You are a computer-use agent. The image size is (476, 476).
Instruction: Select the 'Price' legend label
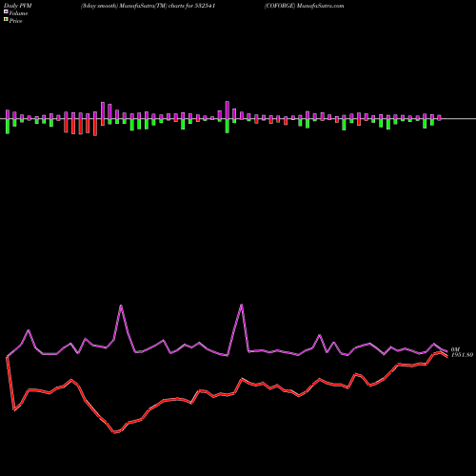(15, 21)
